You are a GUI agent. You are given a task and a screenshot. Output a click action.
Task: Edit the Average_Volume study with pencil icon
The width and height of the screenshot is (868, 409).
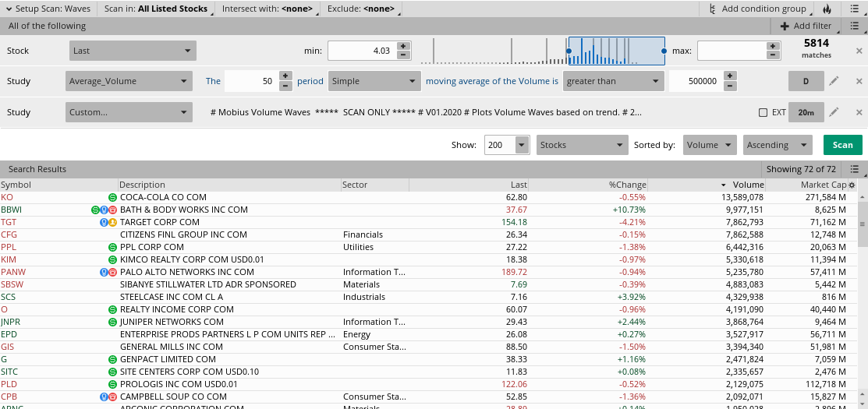[834, 81]
